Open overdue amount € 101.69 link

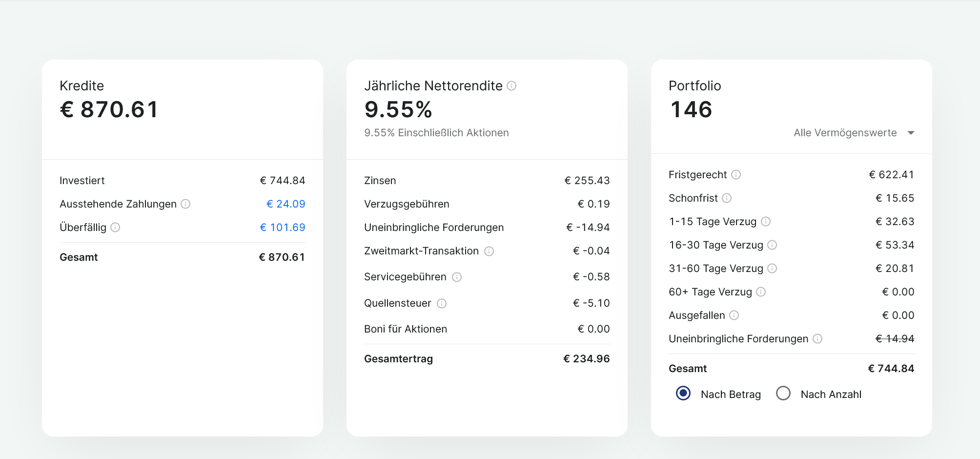click(x=283, y=228)
